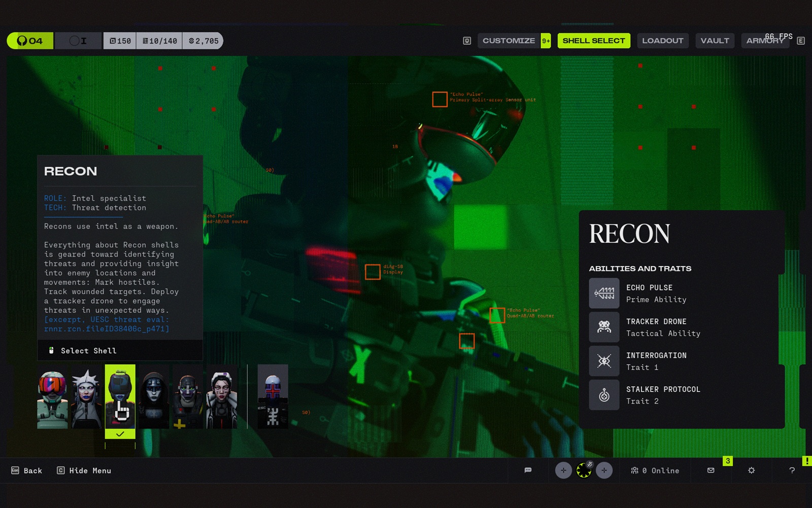Image resolution: width=812 pixels, height=508 pixels.
Task: Open the Loadout tab
Action: 662,41
